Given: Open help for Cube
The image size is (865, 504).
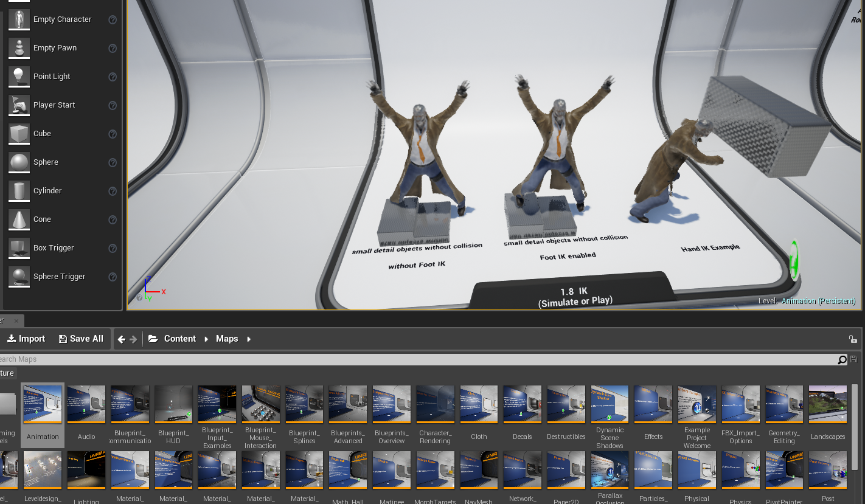Looking at the screenshot, I should click(113, 134).
